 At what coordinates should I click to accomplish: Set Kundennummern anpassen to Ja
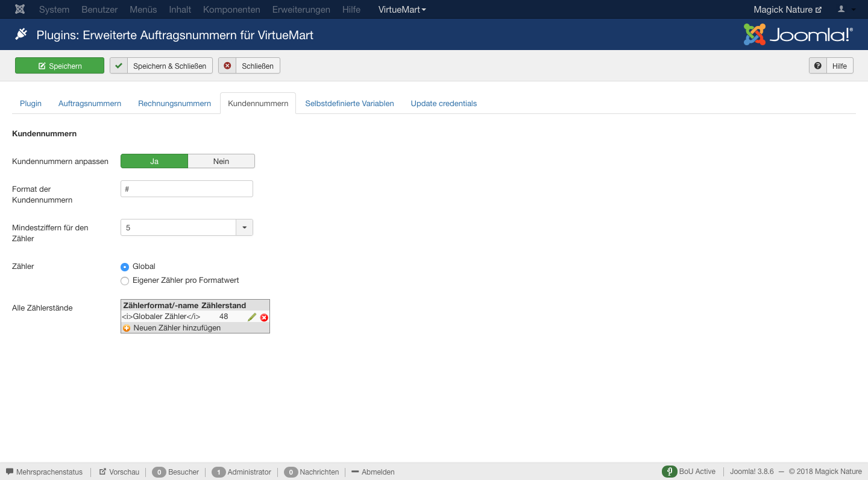tap(154, 161)
